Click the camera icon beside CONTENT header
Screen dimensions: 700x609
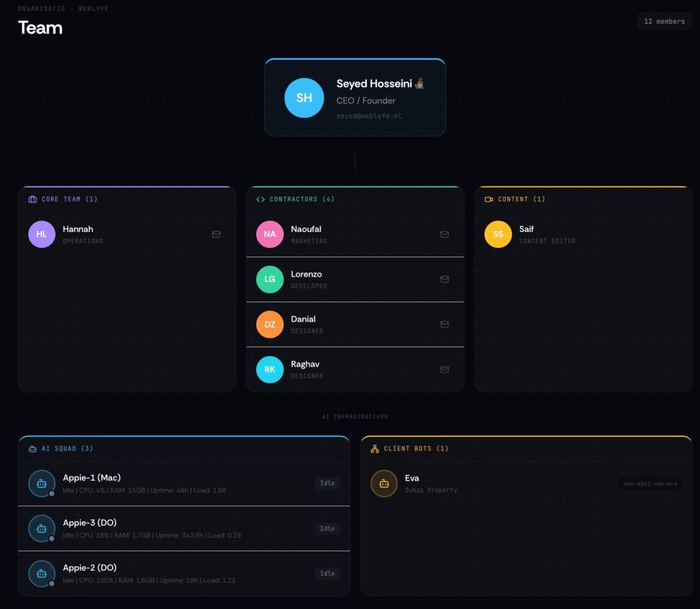coord(488,199)
